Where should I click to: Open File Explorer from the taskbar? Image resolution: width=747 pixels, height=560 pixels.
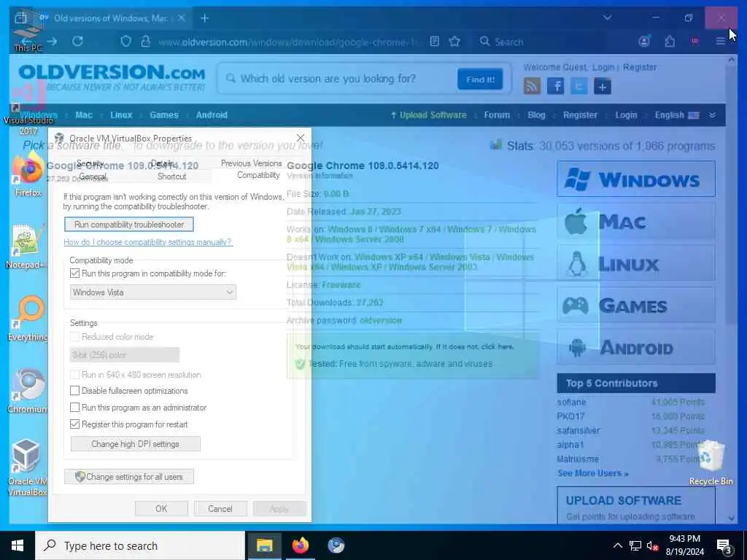point(264,545)
